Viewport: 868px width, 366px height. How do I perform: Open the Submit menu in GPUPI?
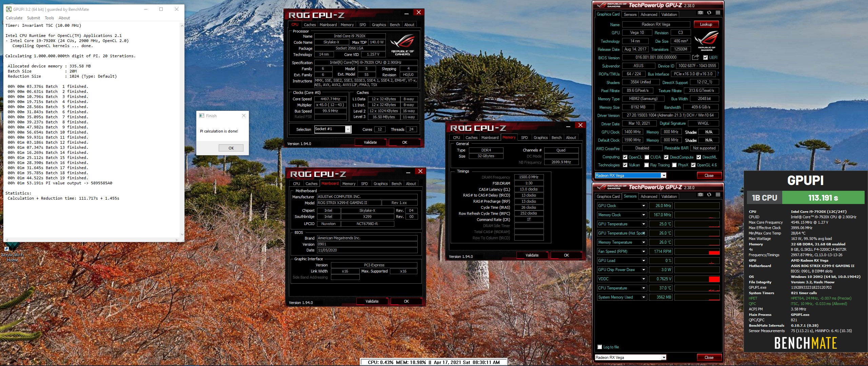(34, 18)
